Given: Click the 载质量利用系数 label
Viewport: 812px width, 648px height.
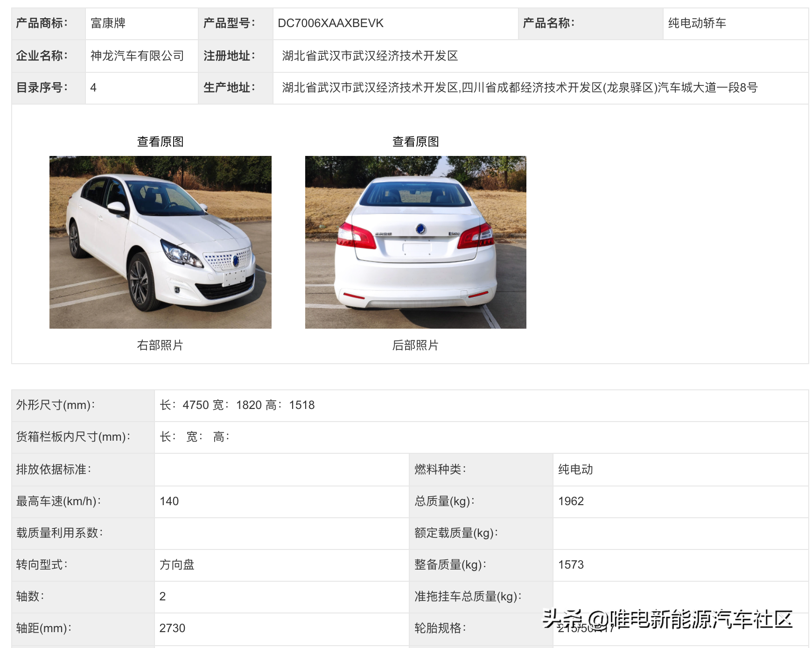Looking at the screenshot, I should coord(59,533).
